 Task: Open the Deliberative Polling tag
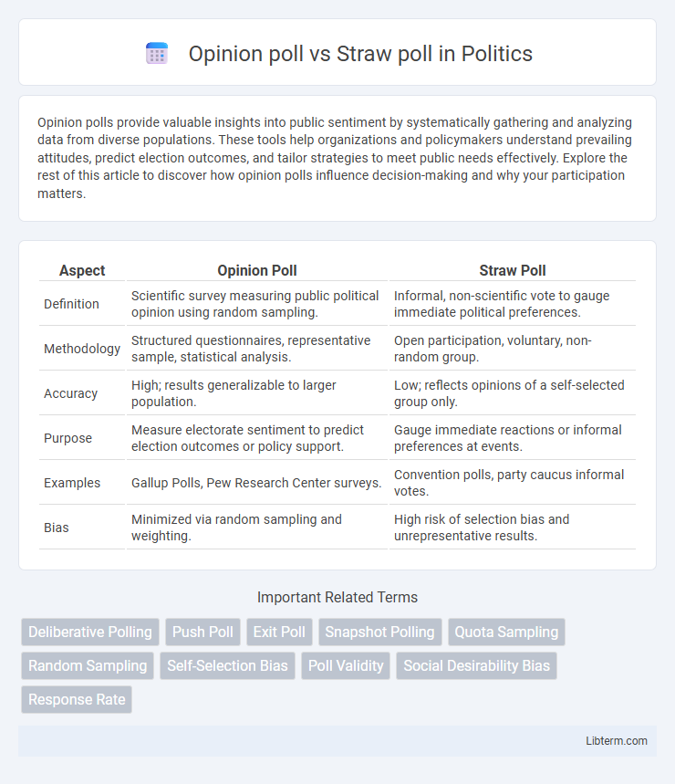(x=90, y=632)
